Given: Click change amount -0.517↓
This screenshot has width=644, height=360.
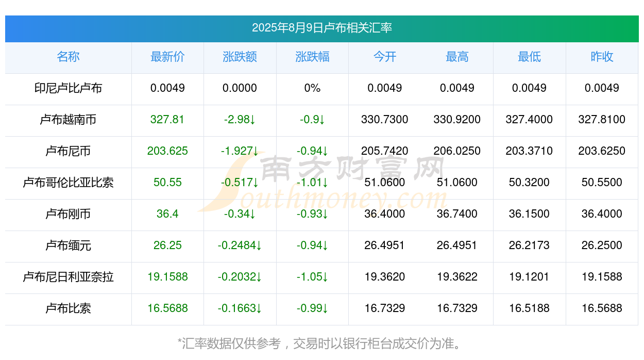Looking at the screenshot, I should click(x=240, y=183).
